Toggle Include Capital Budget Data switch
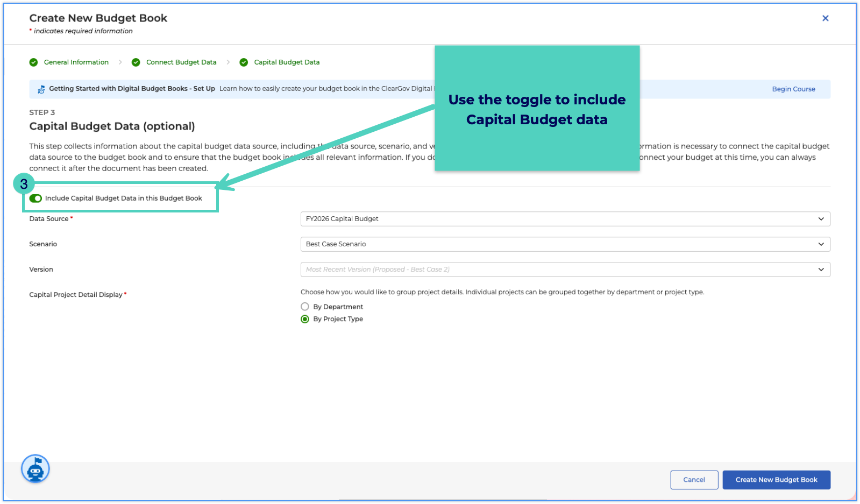Viewport: 860px width, 504px height. [35, 198]
